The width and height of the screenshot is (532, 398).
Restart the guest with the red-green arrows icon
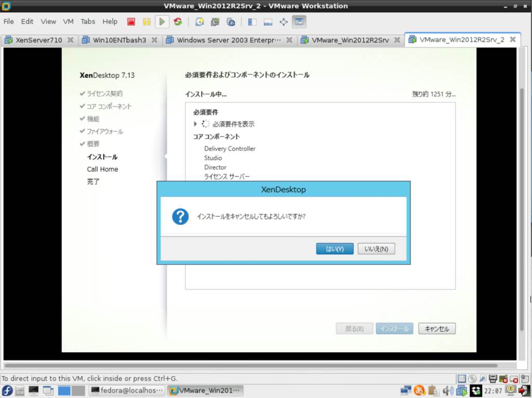[178, 22]
